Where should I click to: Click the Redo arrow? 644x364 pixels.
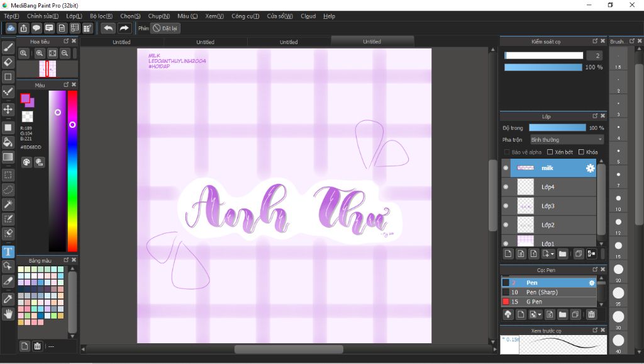pos(124,28)
